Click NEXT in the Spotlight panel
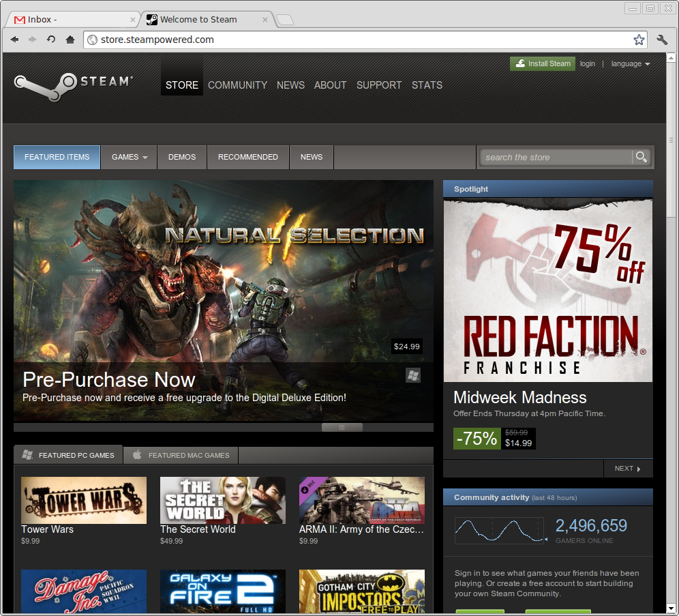 [628, 468]
